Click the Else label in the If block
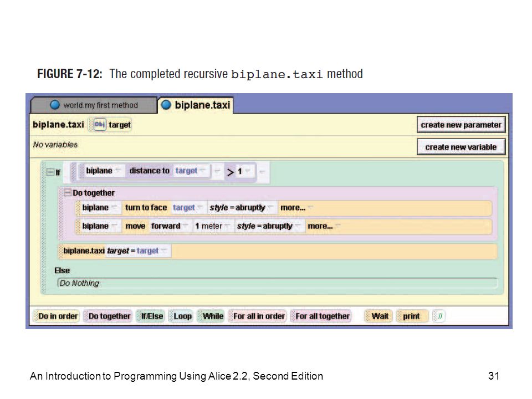Screen dimensions: 532x399 click(x=62, y=270)
